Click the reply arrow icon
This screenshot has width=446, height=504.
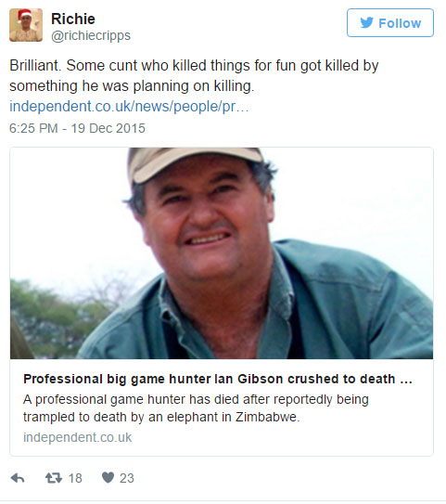[x=18, y=478]
